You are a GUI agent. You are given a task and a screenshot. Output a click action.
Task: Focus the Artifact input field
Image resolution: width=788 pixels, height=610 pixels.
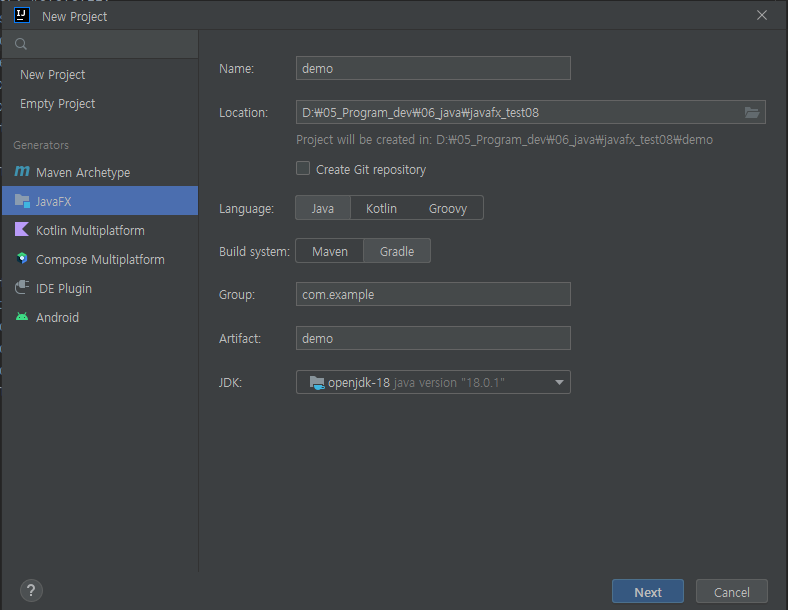point(433,338)
